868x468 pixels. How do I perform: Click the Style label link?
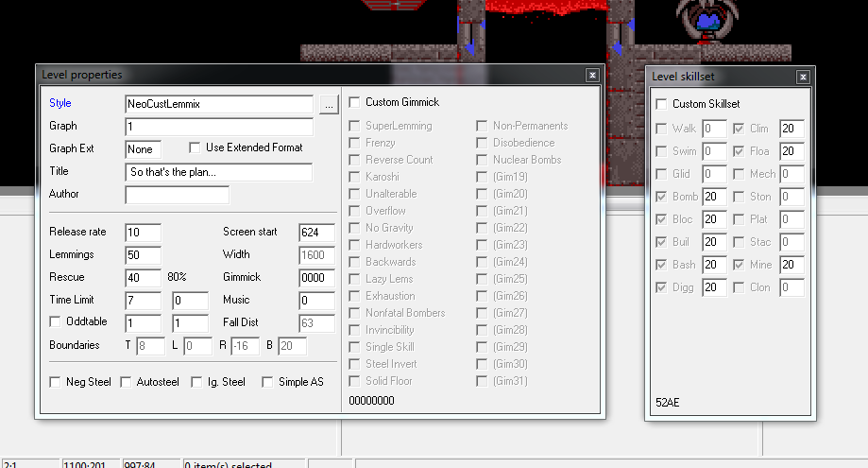pyautogui.click(x=60, y=103)
